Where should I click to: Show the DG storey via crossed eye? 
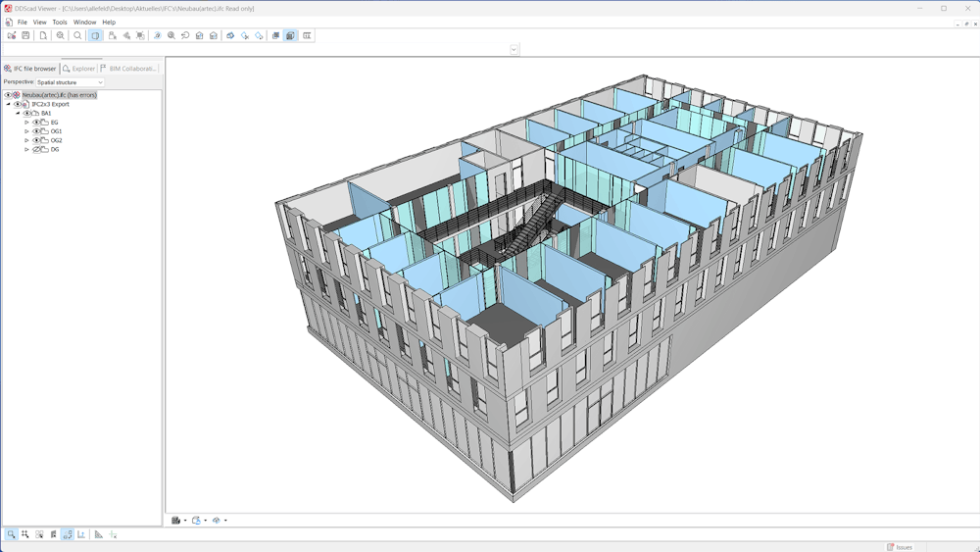(x=36, y=149)
